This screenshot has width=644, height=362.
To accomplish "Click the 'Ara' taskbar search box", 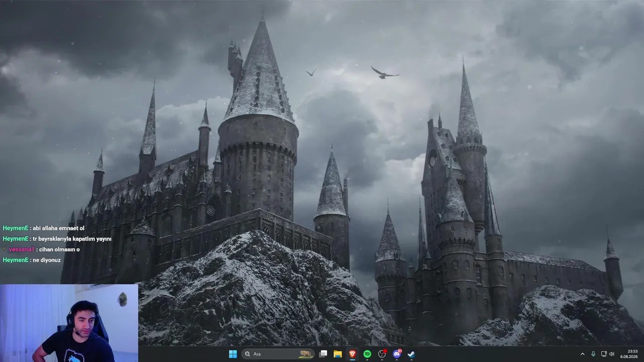I will [278, 354].
